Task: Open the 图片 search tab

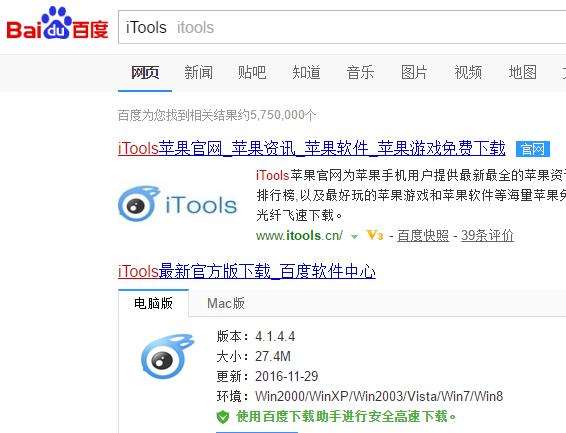Action: point(414,73)
